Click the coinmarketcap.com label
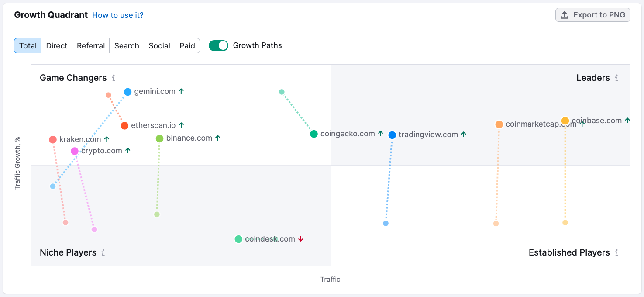The height and width of the screenshot is (297, 644). coord(541,124)
